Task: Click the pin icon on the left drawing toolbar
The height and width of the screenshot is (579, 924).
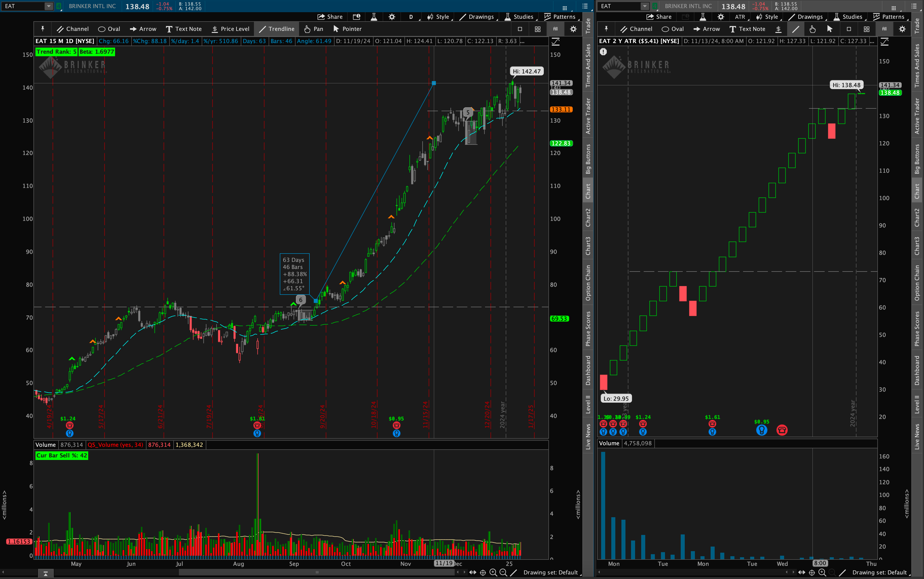Action: point(43,29)
